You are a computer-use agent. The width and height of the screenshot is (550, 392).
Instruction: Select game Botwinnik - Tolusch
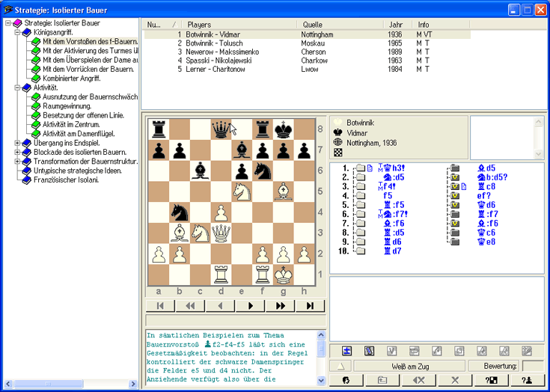(307, 43)
